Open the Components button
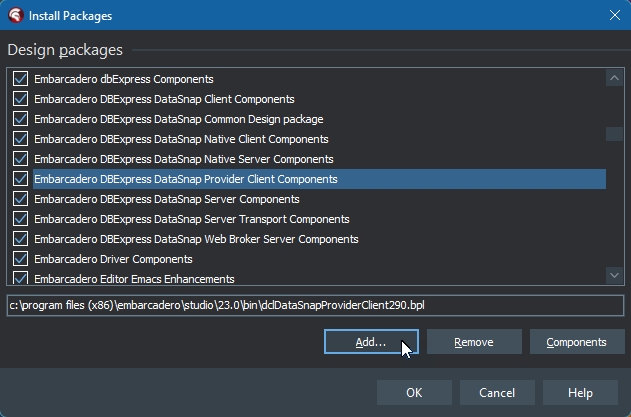631x417 pixels. pos(577,342)
